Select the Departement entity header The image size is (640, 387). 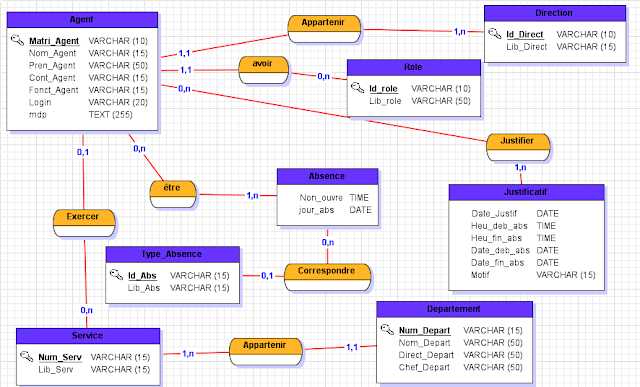coord(455,309)
